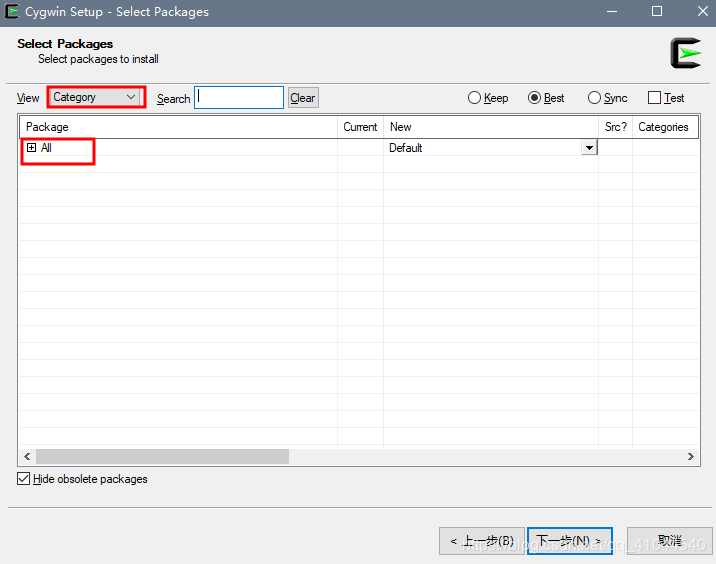Enable the Test checkbox

pos(654,98)
